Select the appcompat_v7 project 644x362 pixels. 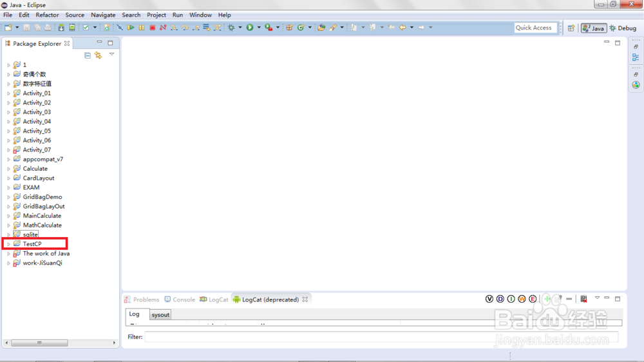tap(43, 159)
